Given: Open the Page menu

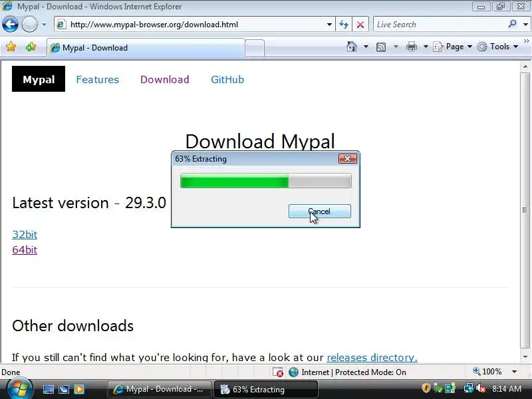Looking at the screenshot, I should 453,47.
